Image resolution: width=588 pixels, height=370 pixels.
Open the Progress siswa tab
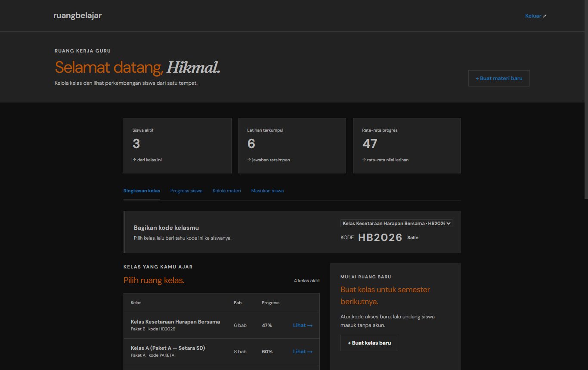pos(186,191)
